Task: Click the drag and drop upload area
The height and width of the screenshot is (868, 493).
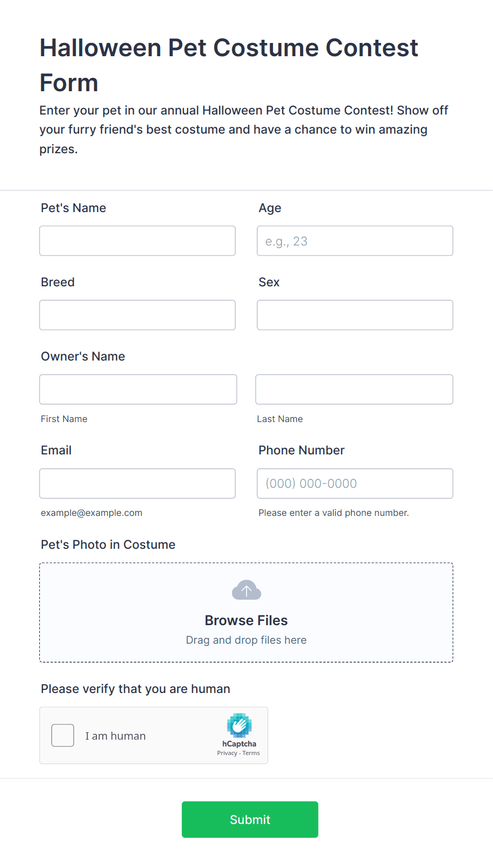Action: tap(246, 612)
